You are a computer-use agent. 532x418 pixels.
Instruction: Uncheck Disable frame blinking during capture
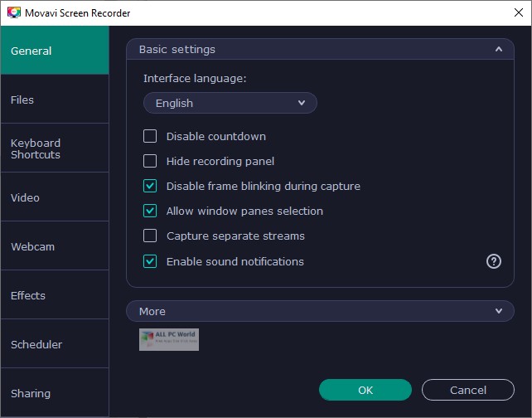pos(150,186)
